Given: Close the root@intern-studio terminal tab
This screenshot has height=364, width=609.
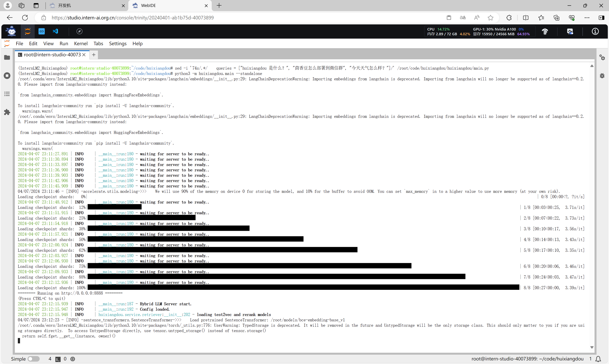Looking at the screenshot, I should pos(84,55).
